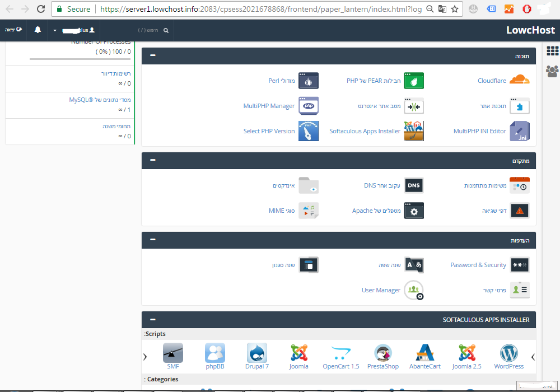Open the Cloudflare icon
The width and height of the screenshot is (560, 392).
tap(519, 81)
